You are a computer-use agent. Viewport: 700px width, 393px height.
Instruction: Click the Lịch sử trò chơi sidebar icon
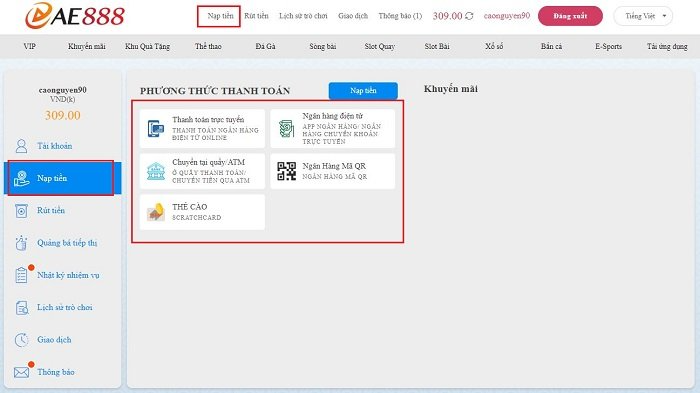click(21, 307)
